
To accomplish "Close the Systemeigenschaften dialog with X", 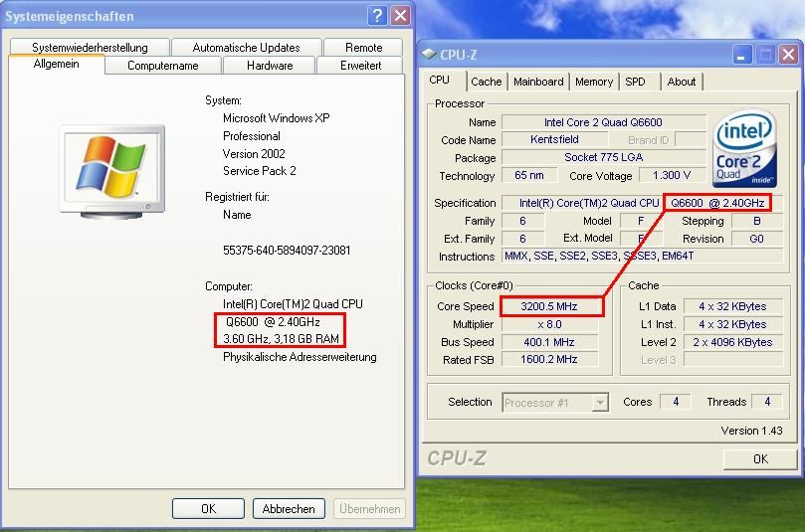I will 400,16.
